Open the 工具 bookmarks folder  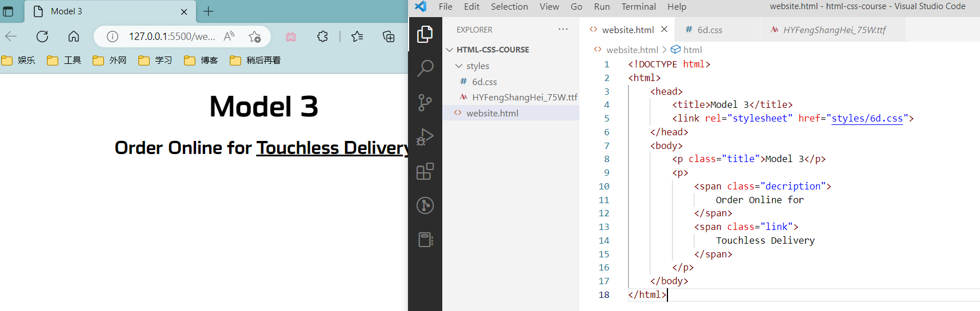65,60
